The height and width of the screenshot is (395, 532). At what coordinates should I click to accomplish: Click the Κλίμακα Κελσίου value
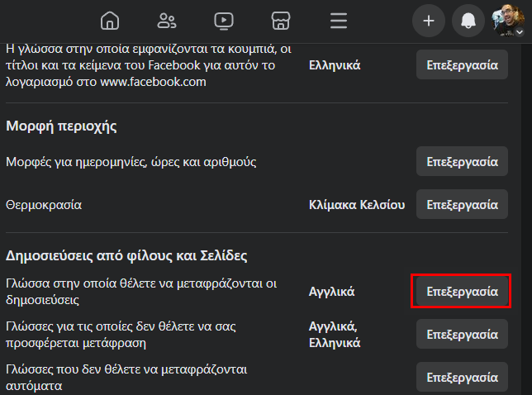click(357, 205)
